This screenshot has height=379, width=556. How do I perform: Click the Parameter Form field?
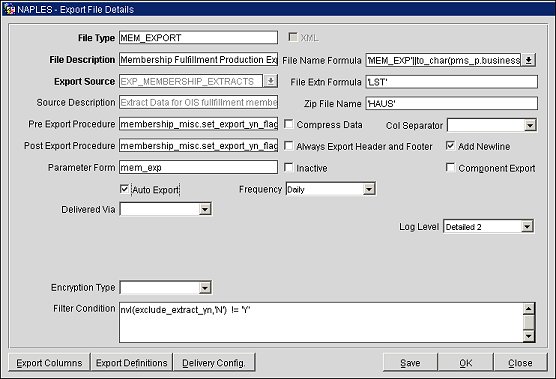(x=198, y=167)
